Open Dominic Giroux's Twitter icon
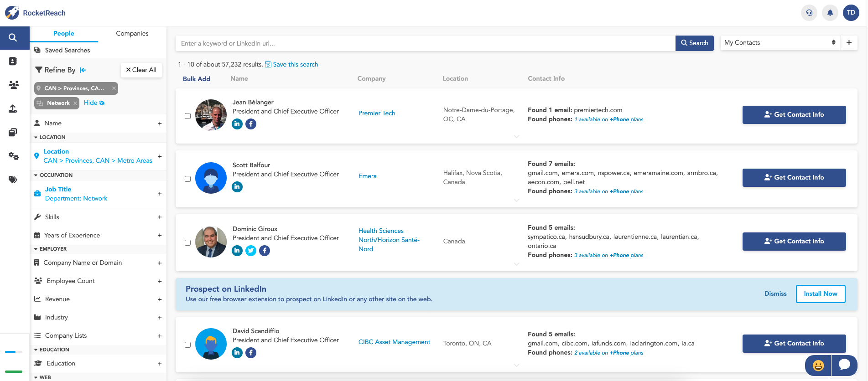Image resolution: width=868 pixels, height=381 pixels. [x=251, y=251]
